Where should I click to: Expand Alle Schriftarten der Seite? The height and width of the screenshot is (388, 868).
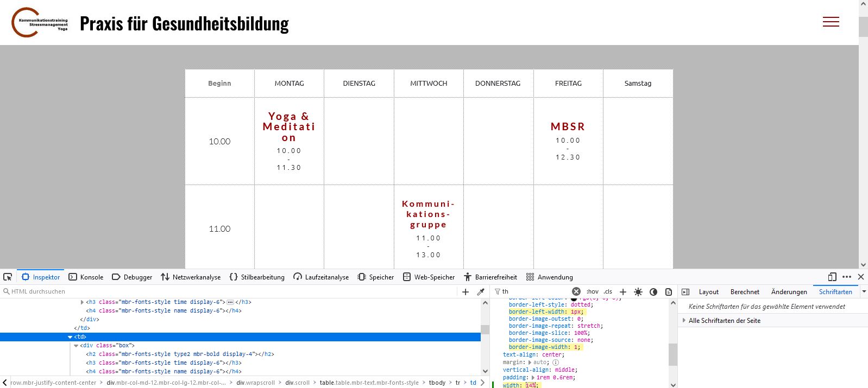[x=684, y=320]
